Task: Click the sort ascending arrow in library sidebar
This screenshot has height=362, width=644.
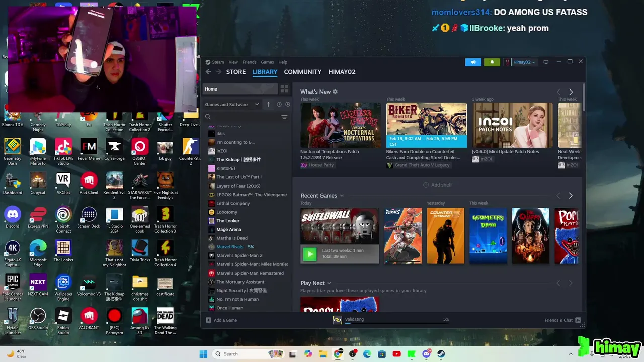Action: [268, 104]
